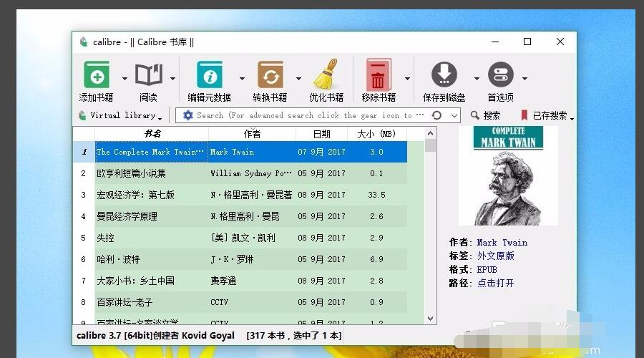The height and width of the screenshot is (358, 644).
Task: Expand the Add books dropdown arrow
Action: point(125,78)
